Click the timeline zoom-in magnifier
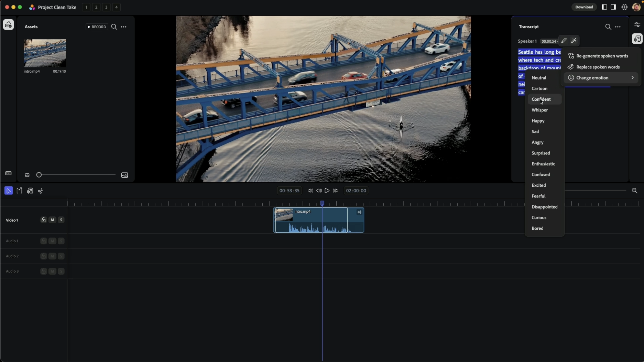The height and width of the screenshot is (362, 644). click(x=634, y=191)
